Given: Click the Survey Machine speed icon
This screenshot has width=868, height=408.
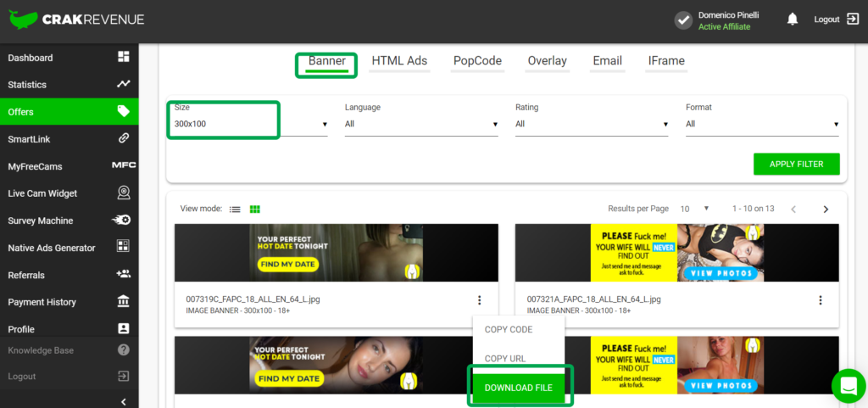Looking at the screenshot, I should tap(121, 220).
